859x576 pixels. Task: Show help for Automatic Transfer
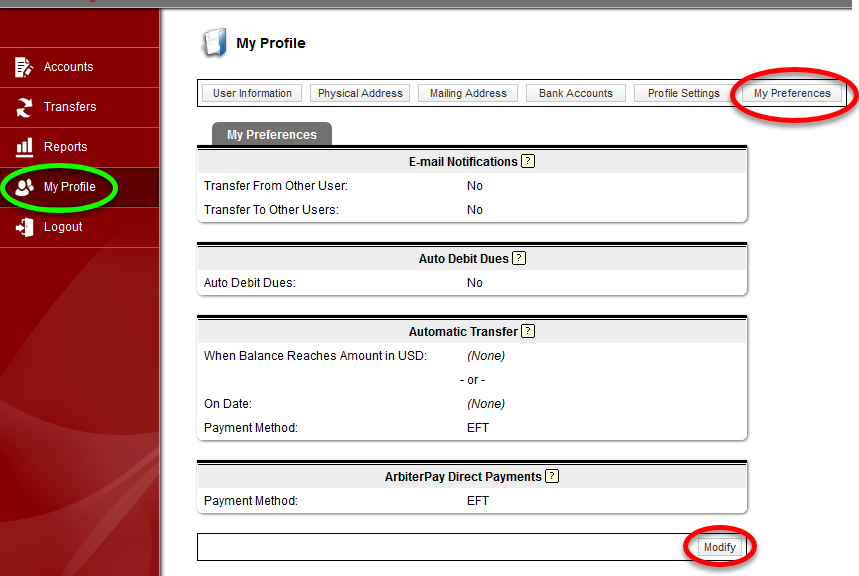click(x=528, y=331)
